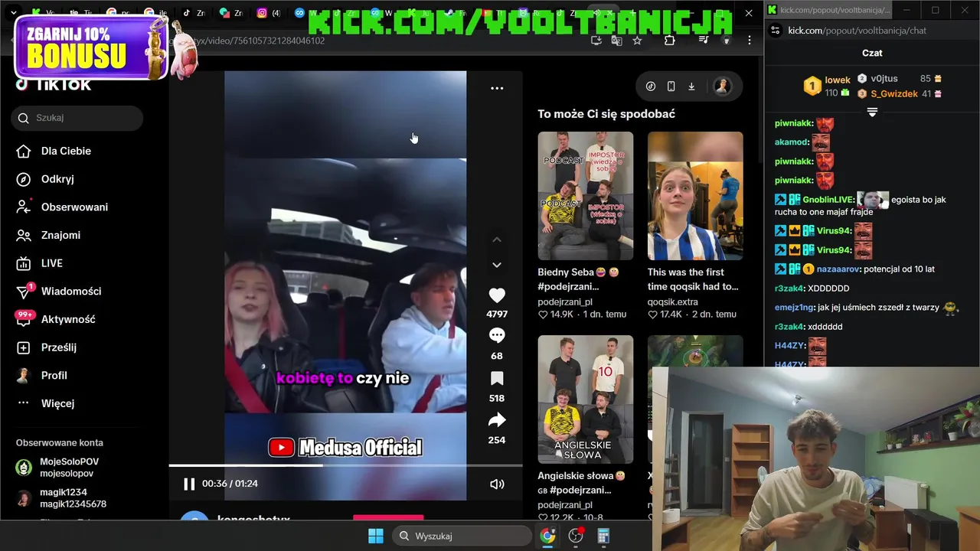980x551 pixels.
Task: Click the 'To może Ci się spodobać' heading
Action: click(606, 114)
